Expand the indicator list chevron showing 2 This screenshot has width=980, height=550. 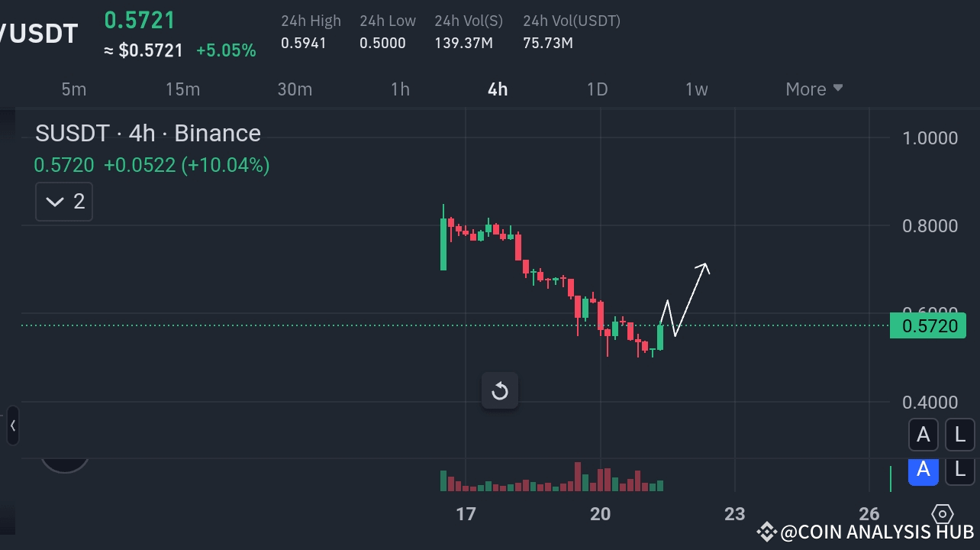coord(63,201)
